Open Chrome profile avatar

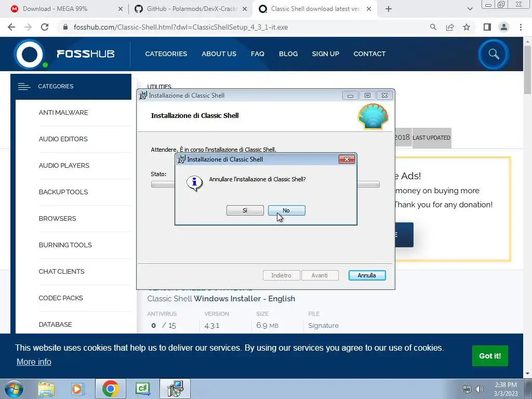(504, 27)
